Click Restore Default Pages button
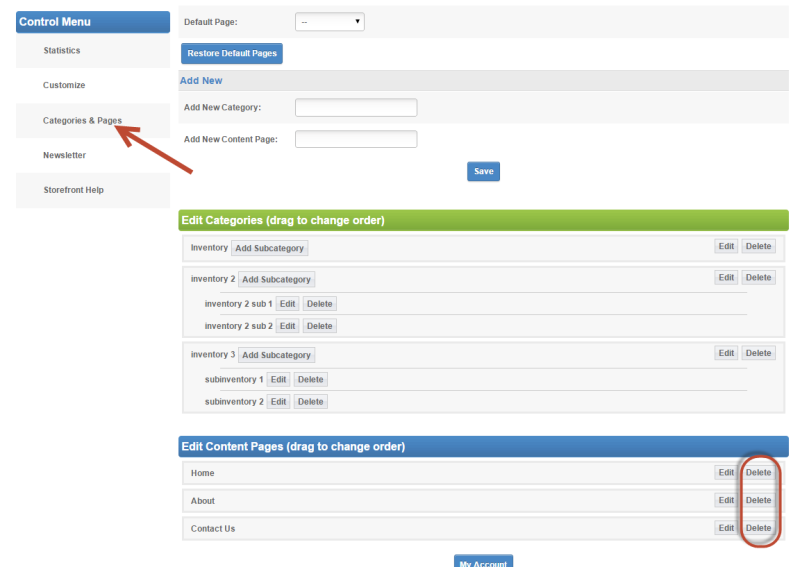800x567 pixels. [x=232, y=53]
